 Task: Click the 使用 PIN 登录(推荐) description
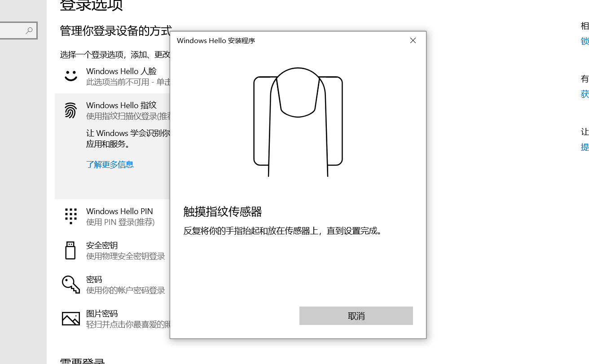coord(120,222)
